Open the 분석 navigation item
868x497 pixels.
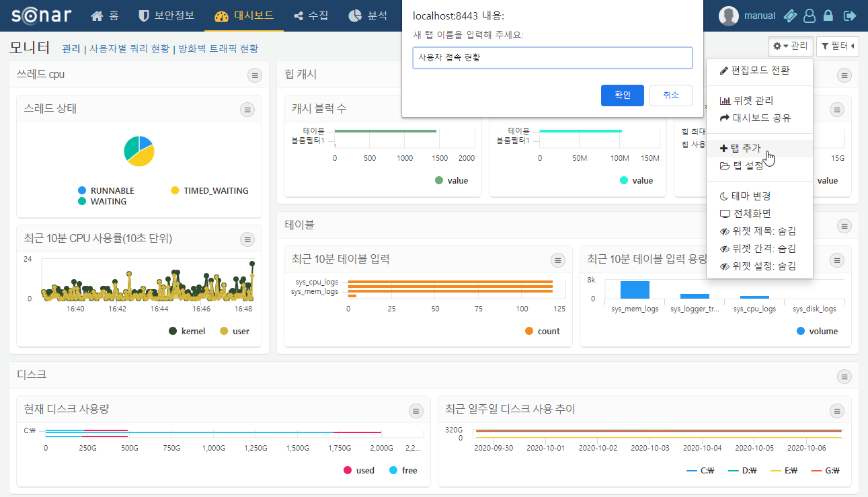pyautogui.click(x=368, y=15)
